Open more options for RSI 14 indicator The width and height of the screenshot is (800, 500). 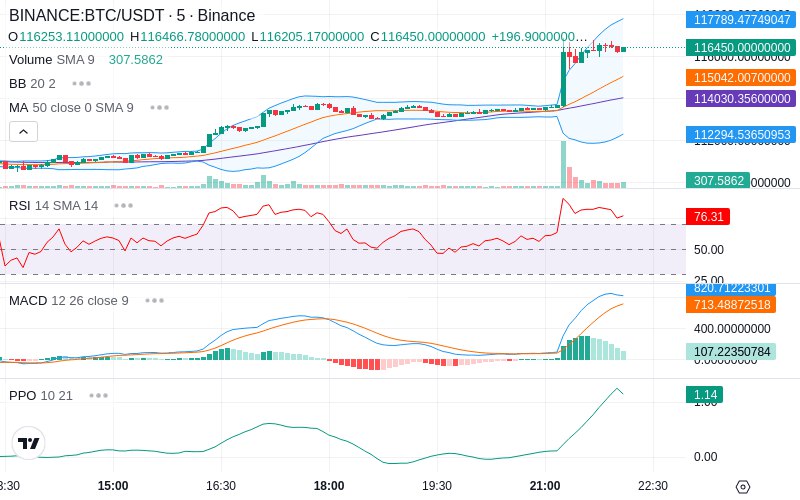tap(123, 206)
